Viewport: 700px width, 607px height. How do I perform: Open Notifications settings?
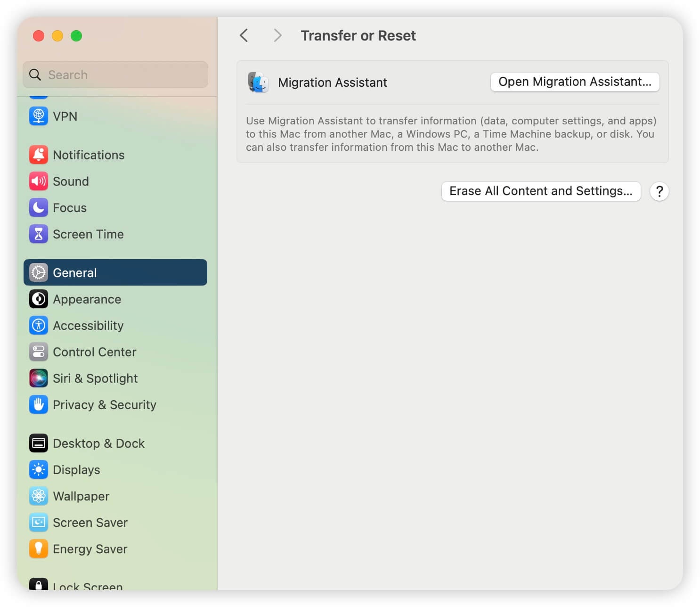point(115,155)
